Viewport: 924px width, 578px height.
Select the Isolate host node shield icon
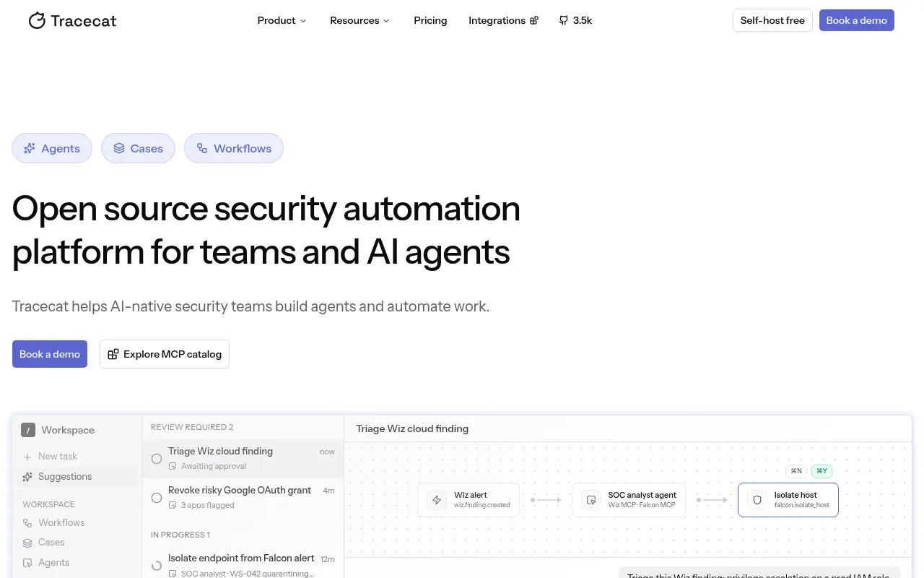pyautogui.click(x=757, y=500)
